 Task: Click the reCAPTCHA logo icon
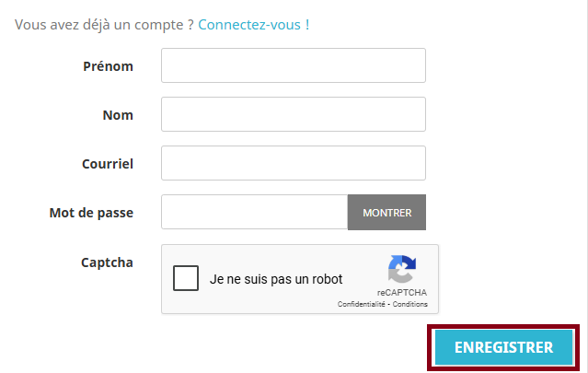401,269
